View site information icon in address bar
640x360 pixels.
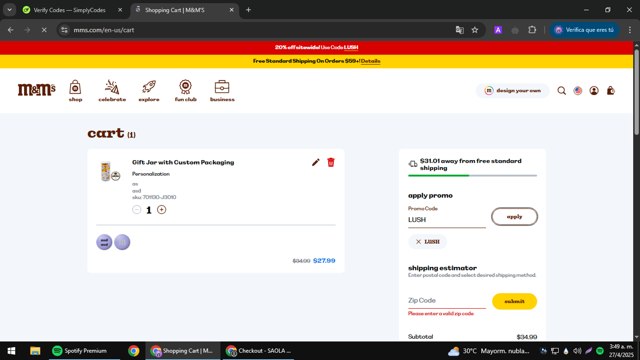click(x=64, y=30)
